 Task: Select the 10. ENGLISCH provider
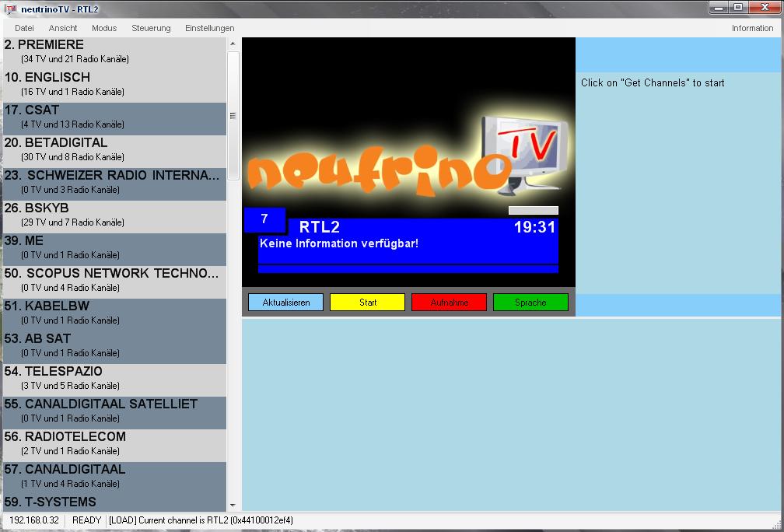[114, 86]
